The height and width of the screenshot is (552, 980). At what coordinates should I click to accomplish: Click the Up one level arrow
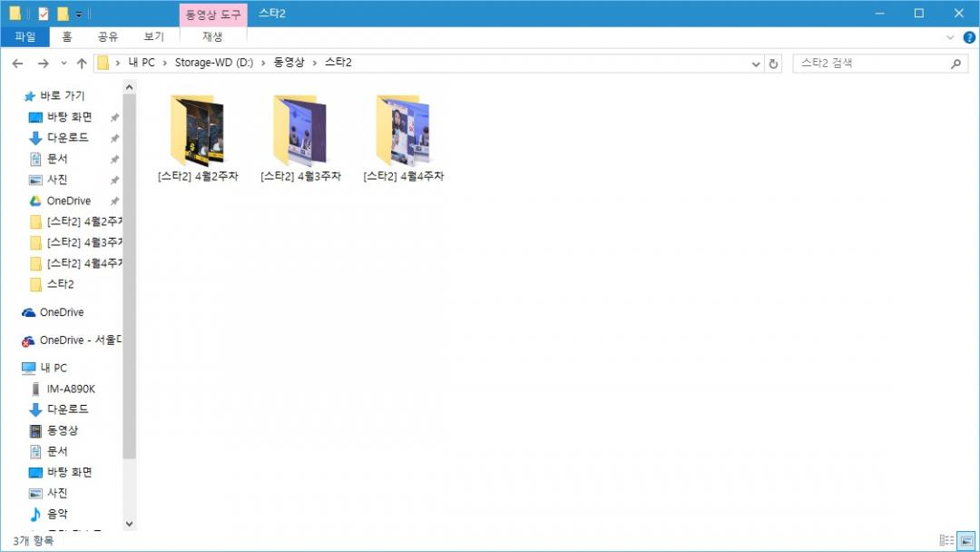pos(82,64)
